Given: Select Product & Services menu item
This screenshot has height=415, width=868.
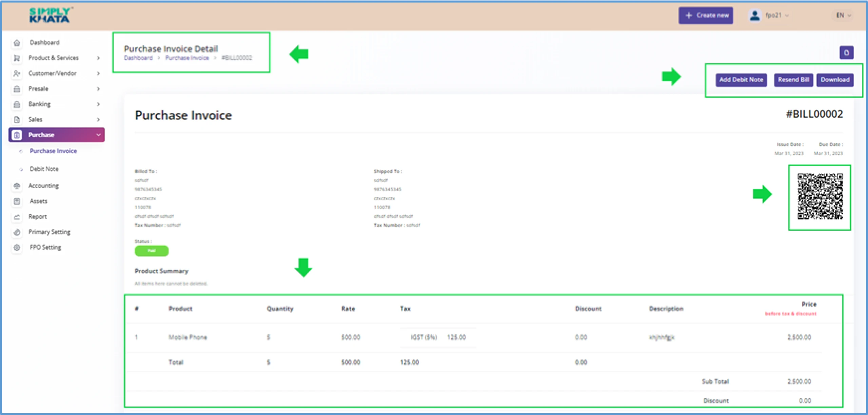Looking at the screenshot, I should coord(54,58).
